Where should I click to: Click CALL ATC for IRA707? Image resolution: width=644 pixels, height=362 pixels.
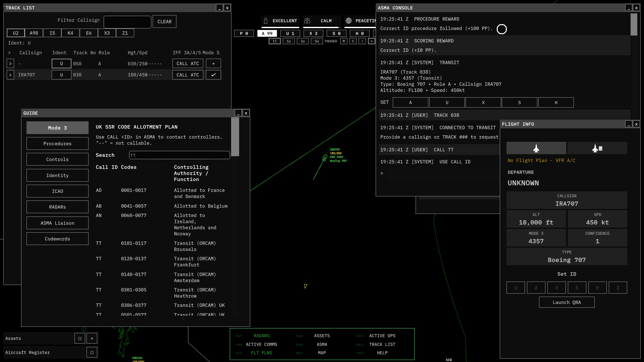(x=188, y=75)
